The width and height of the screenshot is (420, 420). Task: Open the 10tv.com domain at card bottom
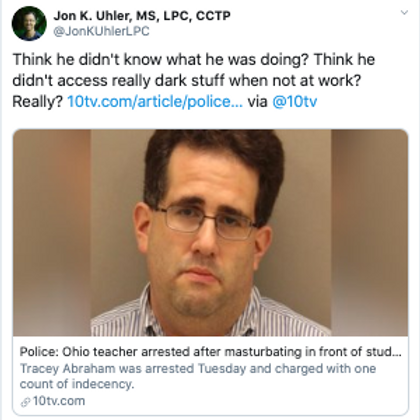coord(59,401)
